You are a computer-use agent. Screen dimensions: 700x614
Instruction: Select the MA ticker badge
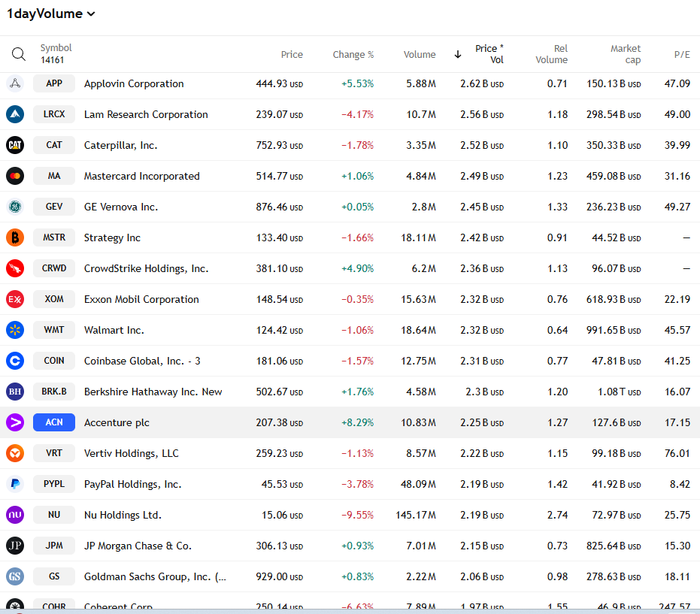click(54, 176)
